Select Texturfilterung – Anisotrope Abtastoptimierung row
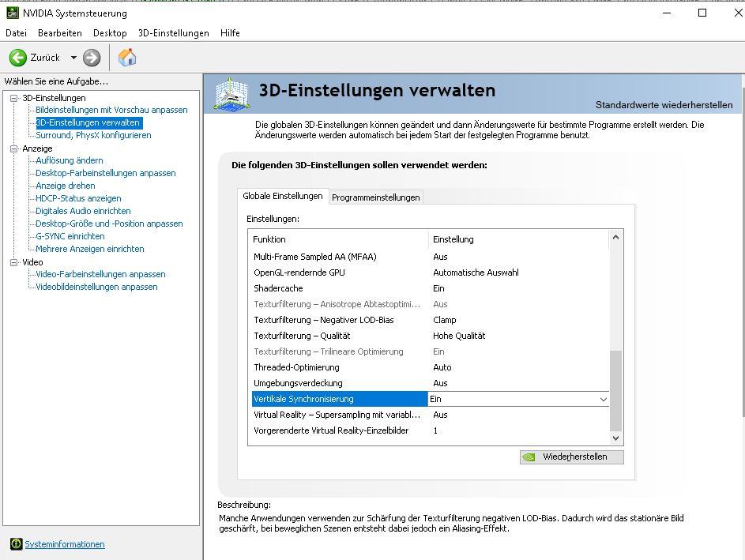The image size is (745, 560). [430, 304]
